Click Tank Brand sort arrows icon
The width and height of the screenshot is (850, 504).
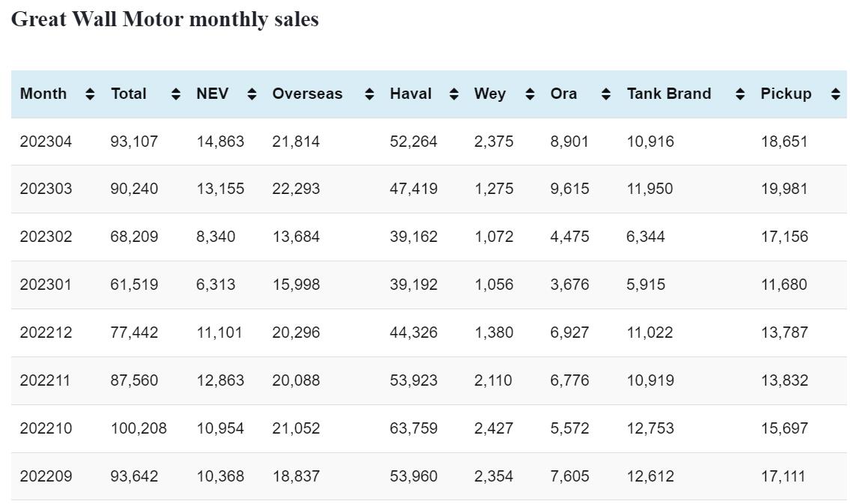point(740,94)
